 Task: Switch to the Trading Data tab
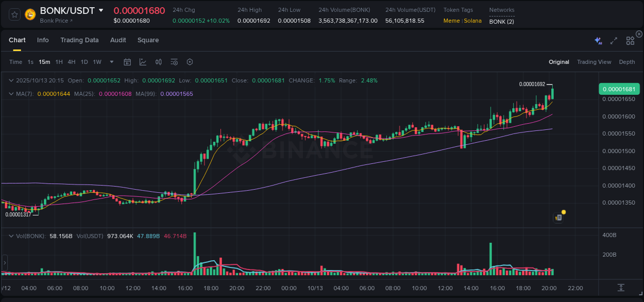tap(79, 40)
